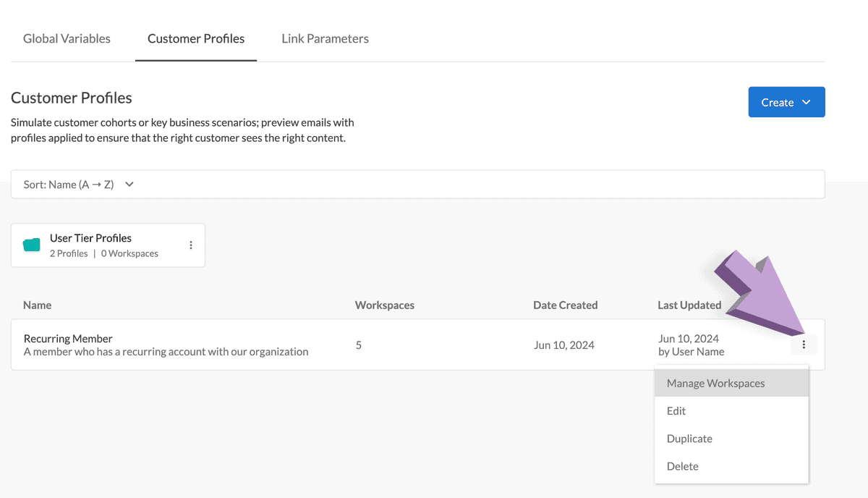Select the Customer Profiles tab
The width and height of the screenshot is (868, 498).
(x=196, y=38)
